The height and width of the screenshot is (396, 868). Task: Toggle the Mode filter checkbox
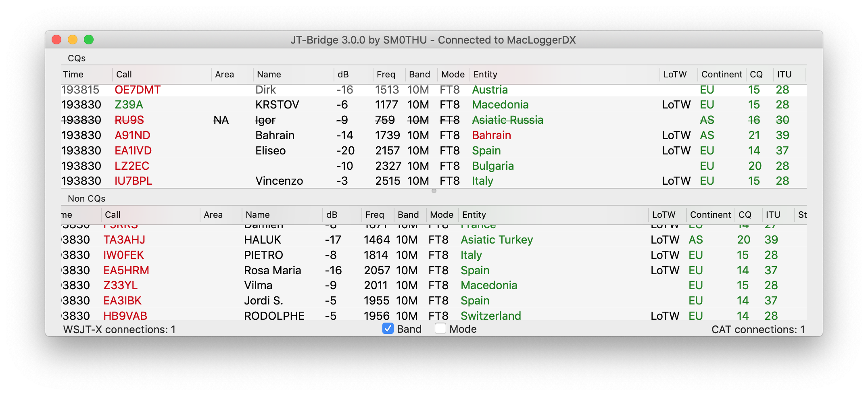(440, 329)
